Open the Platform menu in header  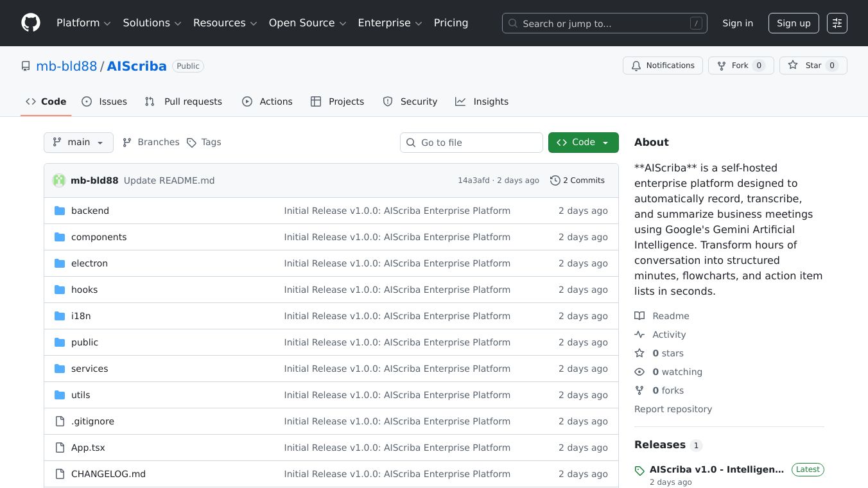click(83, 23)
